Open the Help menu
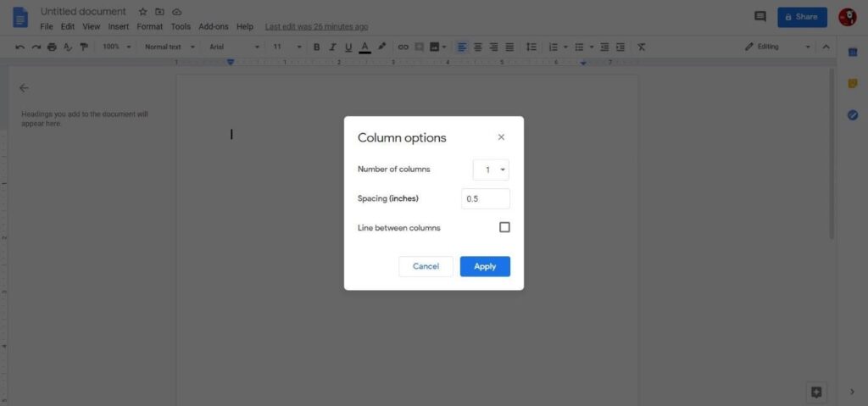 click(x=245, y=26)
